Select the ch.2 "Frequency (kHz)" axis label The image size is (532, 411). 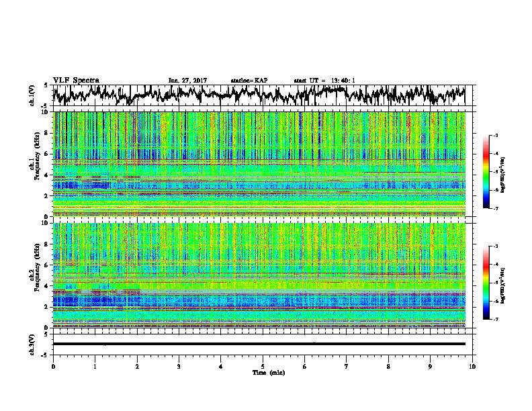37,267
